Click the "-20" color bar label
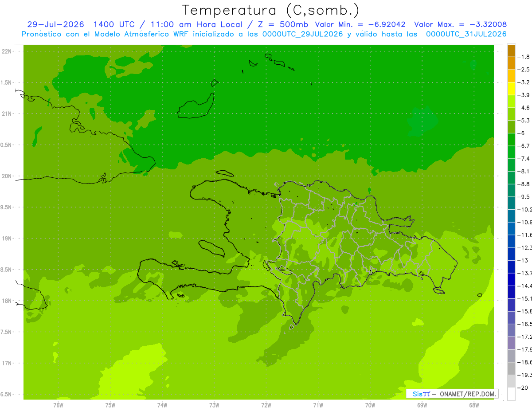Viewport: 532px width, 411px height. click(x=524, y=388)
